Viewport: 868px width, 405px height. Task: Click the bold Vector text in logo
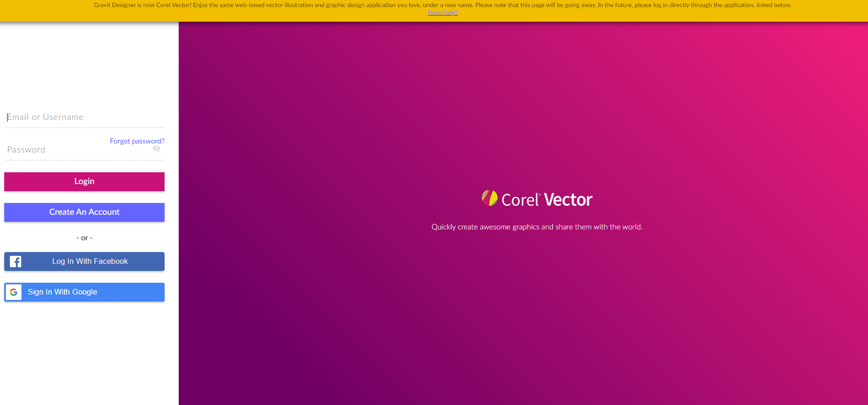[568, 200]
